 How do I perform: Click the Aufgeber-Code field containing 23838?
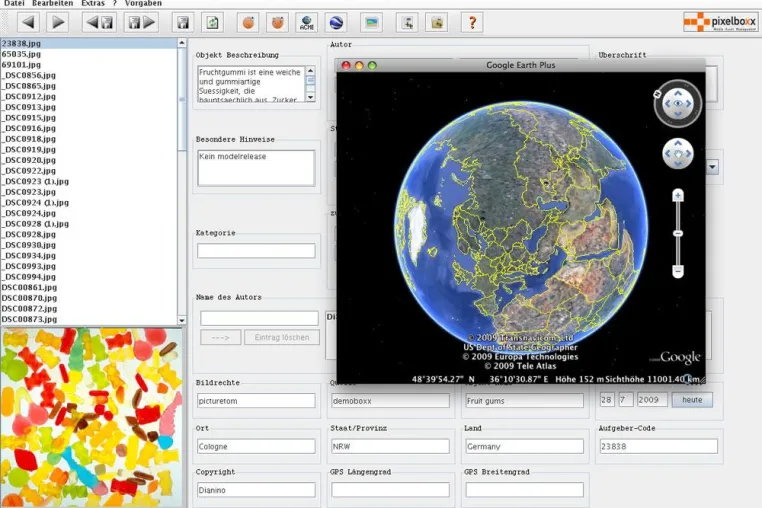pyautogui.click(x=658, y=446)
